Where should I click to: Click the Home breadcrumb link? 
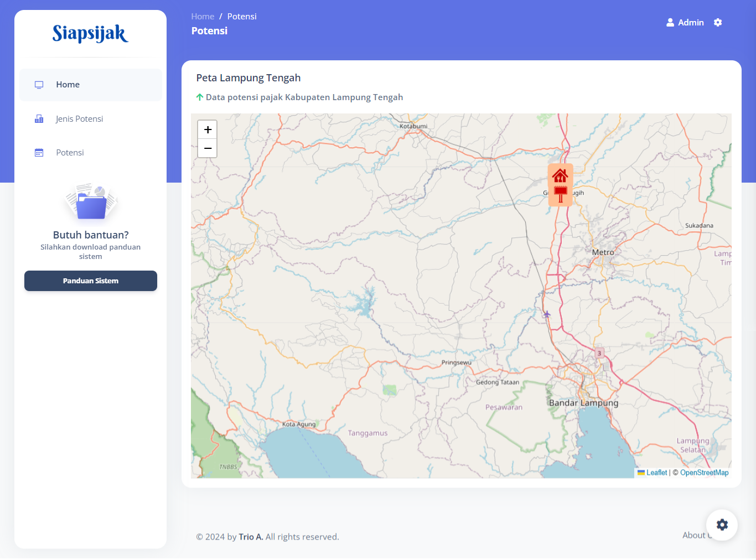tap(203, 17)
